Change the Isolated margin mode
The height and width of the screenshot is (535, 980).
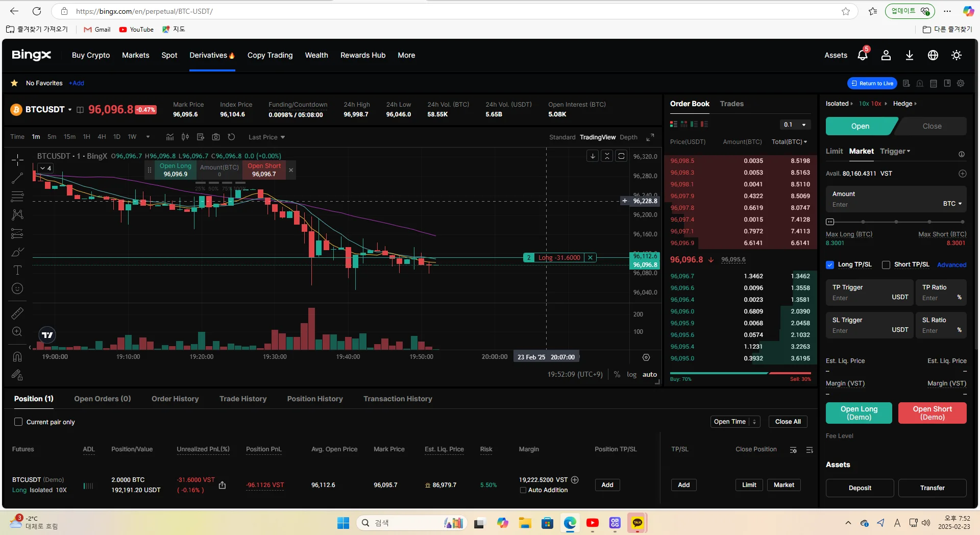[x=839, y=104]
